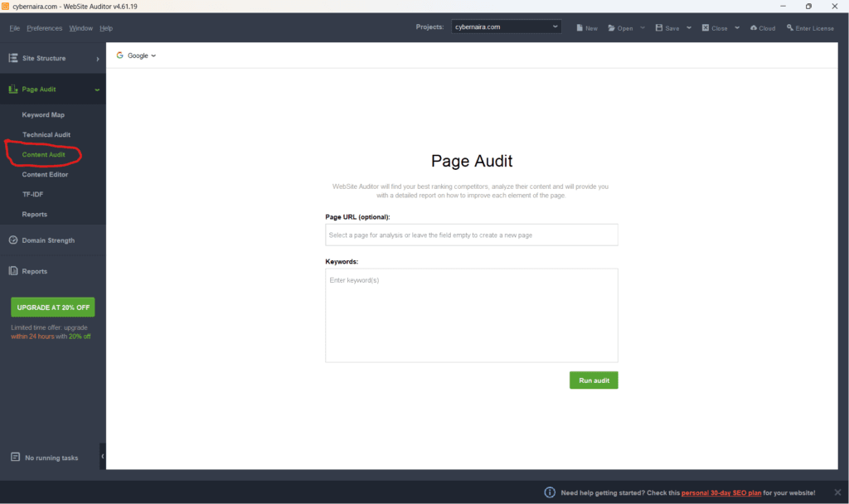The height and width of the screenshot is (504, 849).
Task: Click the Google logo icon
Action: (x=119, y=56)
